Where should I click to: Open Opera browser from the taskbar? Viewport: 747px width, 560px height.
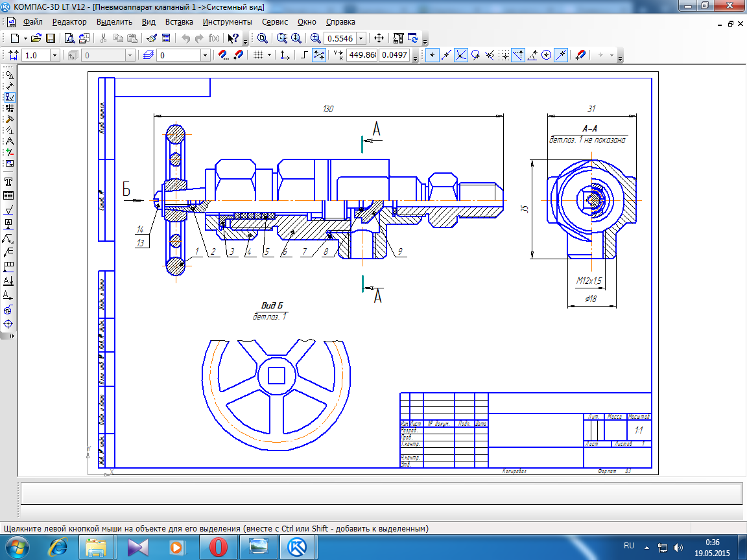(218, 547)
